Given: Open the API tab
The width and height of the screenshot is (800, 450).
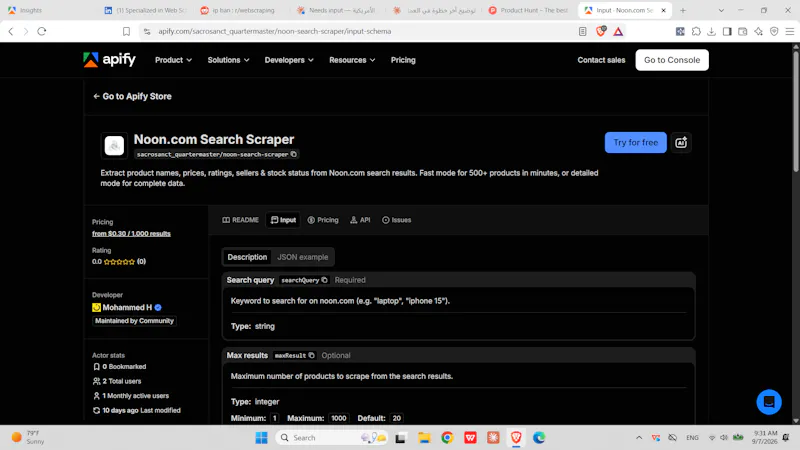Looking at the screenshot, I should (x=360, y=220).
